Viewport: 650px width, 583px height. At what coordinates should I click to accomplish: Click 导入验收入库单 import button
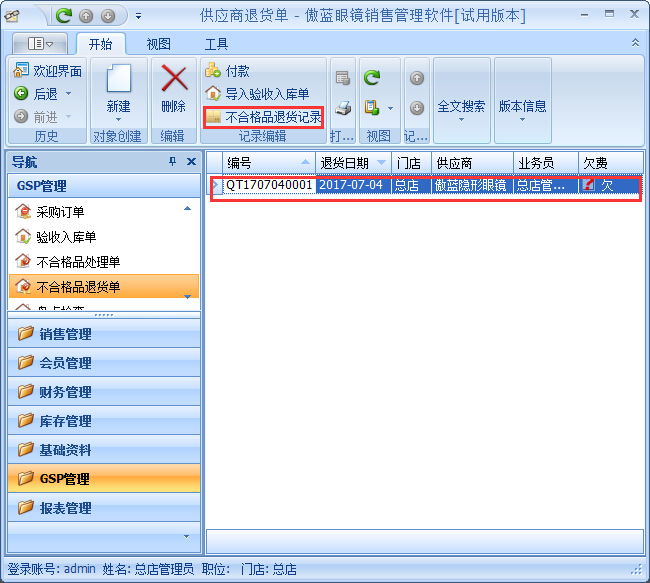257,94
